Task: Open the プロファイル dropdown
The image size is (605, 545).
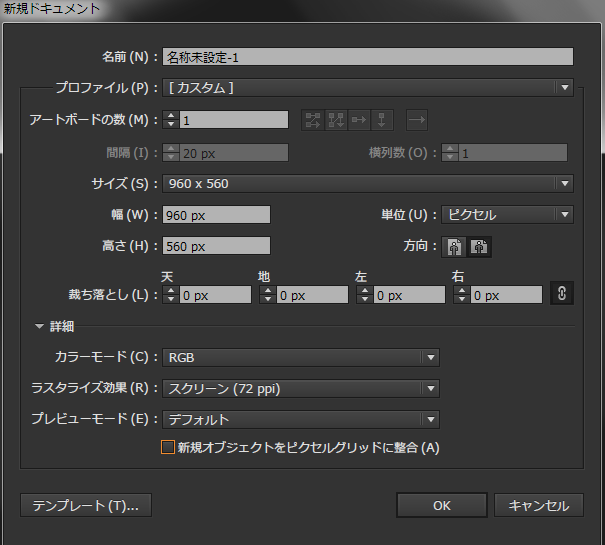Action: click(x=368, y=88)
